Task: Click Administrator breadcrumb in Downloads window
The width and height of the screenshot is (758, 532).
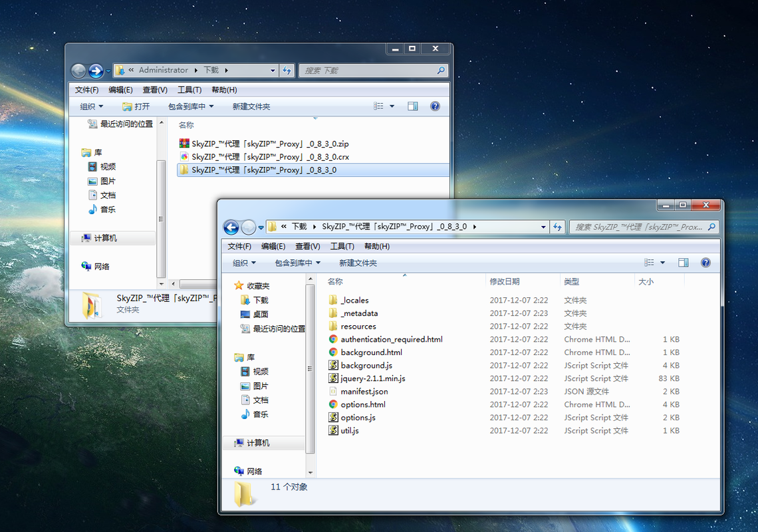Action: 164,70
